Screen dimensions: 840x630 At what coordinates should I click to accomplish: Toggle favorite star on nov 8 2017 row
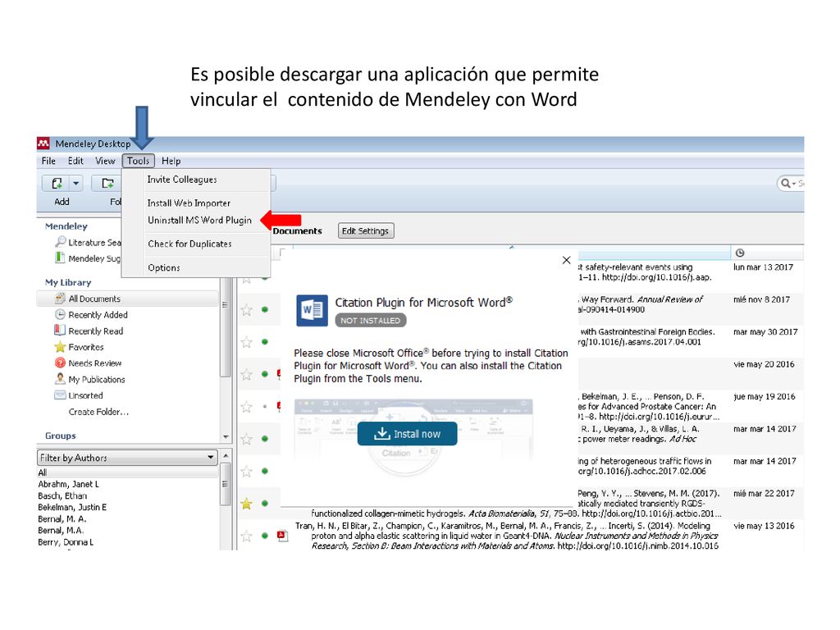246,309
